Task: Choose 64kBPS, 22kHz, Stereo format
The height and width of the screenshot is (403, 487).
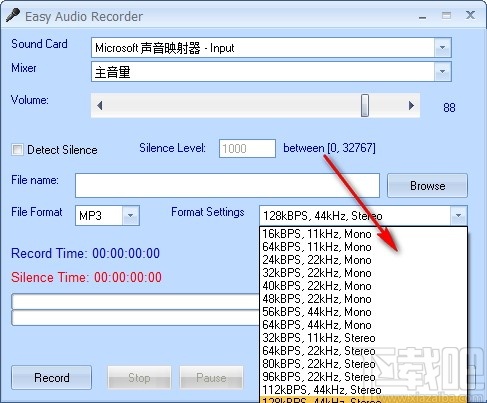Action: coord(364,351)
